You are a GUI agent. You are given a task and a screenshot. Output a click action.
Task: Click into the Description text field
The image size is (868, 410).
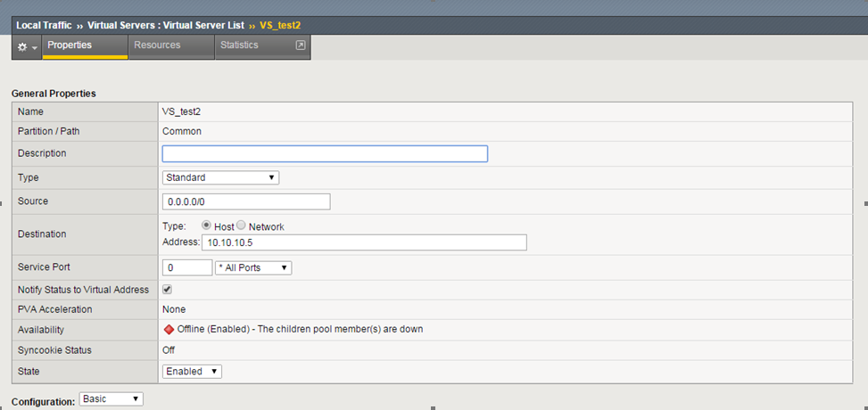click(x=325, y=153)
